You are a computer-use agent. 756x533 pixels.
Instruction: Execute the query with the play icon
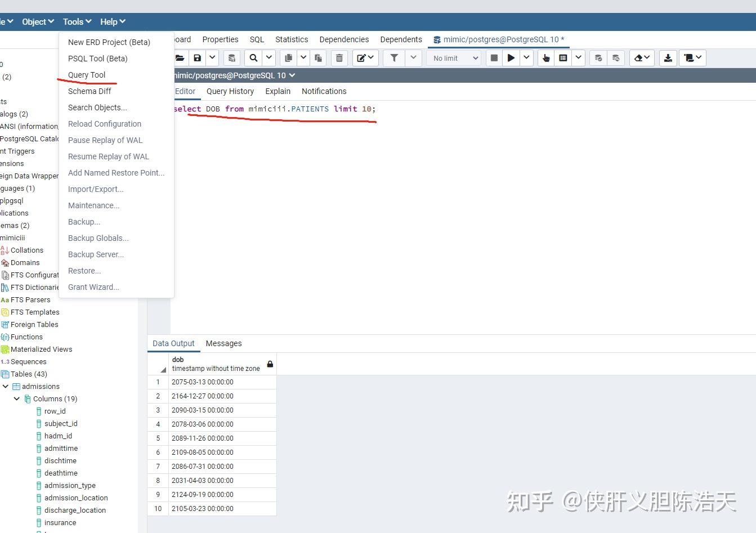[511, 58]
